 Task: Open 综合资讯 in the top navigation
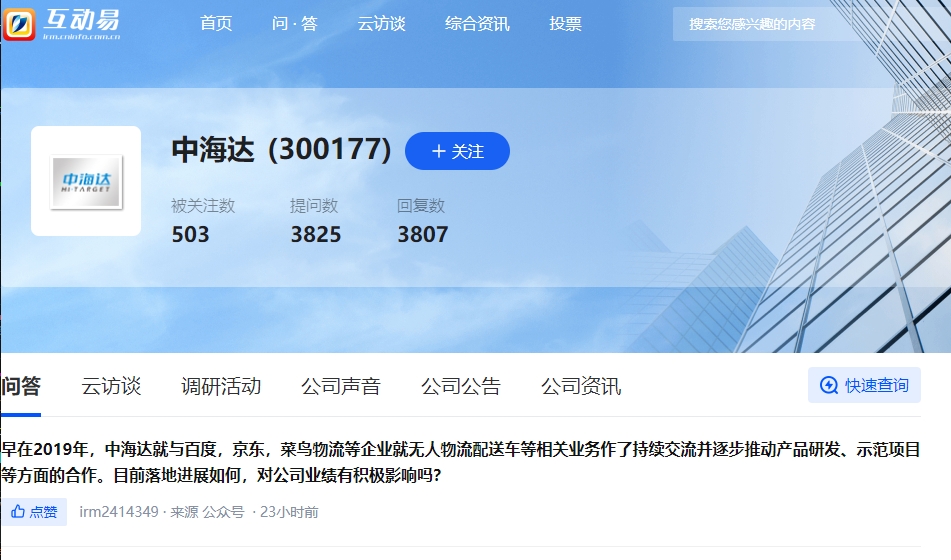(477, 24)
